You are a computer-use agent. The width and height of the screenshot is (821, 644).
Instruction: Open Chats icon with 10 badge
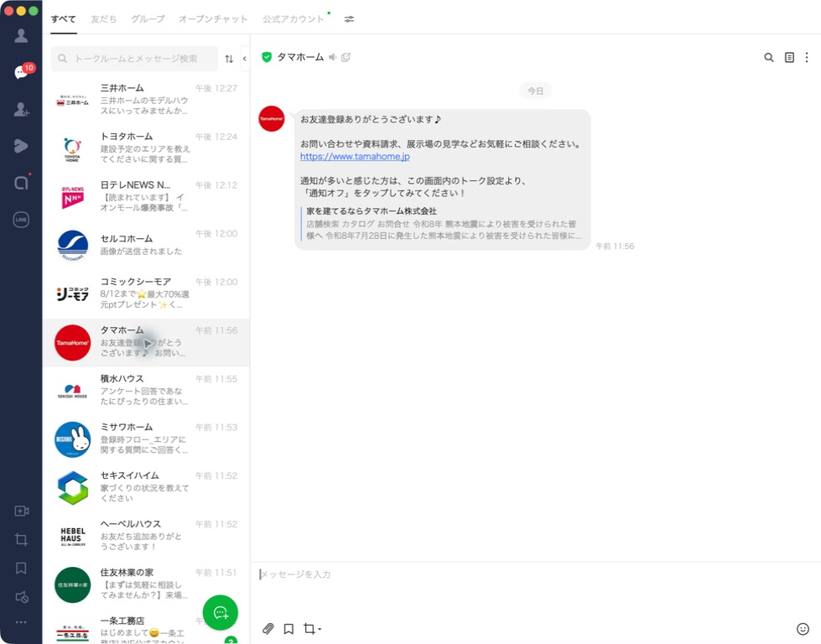click(x=23, y=71)
